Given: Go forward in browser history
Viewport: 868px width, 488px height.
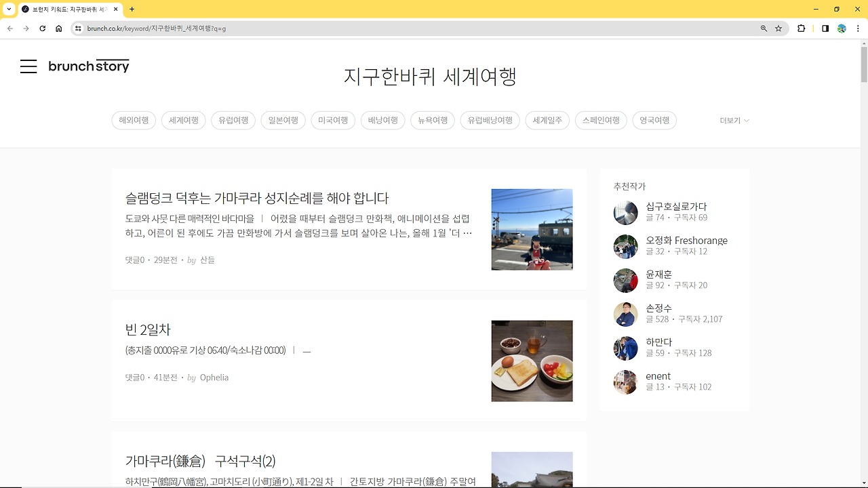Looking at the screenshot, I should [x=26, y=28].
